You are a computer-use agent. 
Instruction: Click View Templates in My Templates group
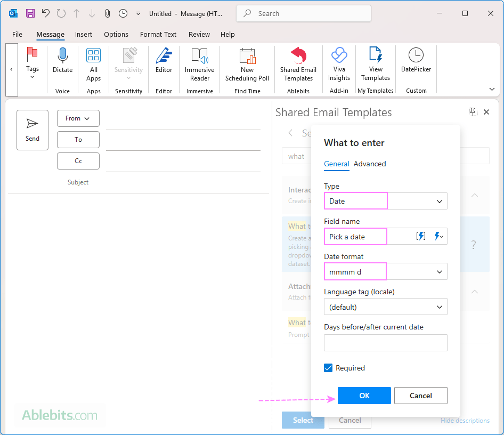[x=376, y=65]
